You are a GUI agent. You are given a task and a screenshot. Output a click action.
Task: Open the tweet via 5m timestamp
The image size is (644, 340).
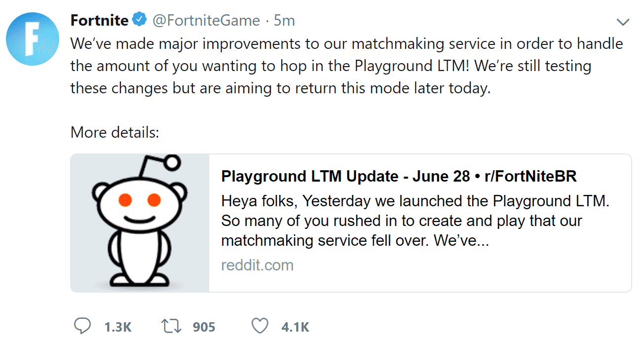[284, 20]
